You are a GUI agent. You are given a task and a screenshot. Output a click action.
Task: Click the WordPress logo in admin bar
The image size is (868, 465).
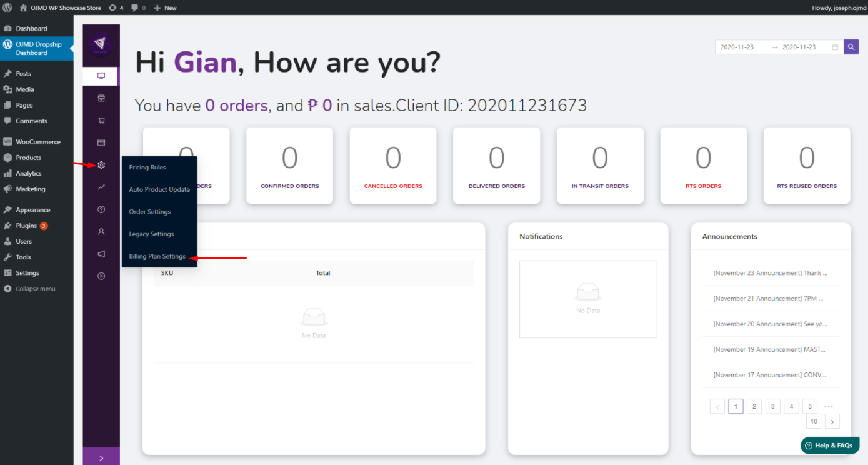[x=7, y=7]
